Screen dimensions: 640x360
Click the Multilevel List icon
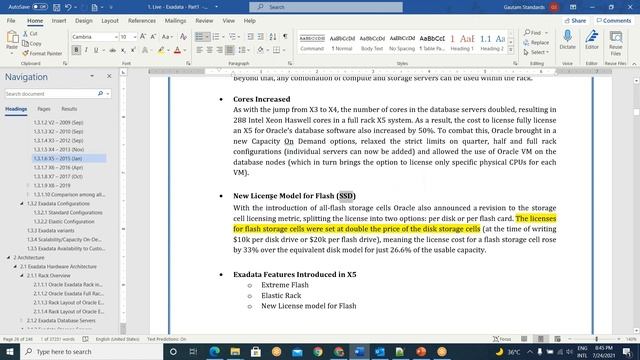(232, 37)
